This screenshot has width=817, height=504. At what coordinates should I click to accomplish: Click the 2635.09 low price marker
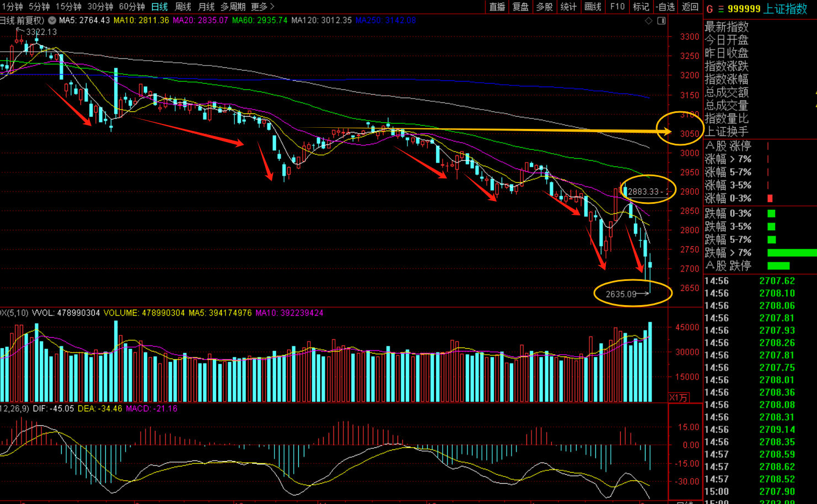click(621, 294)
